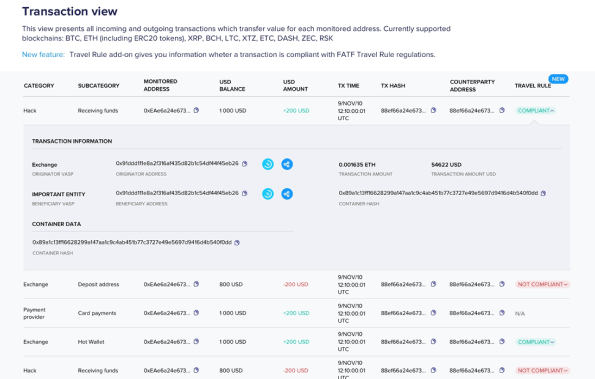Copy TX hash in the not-compliant Hack row

click(433, 370)
